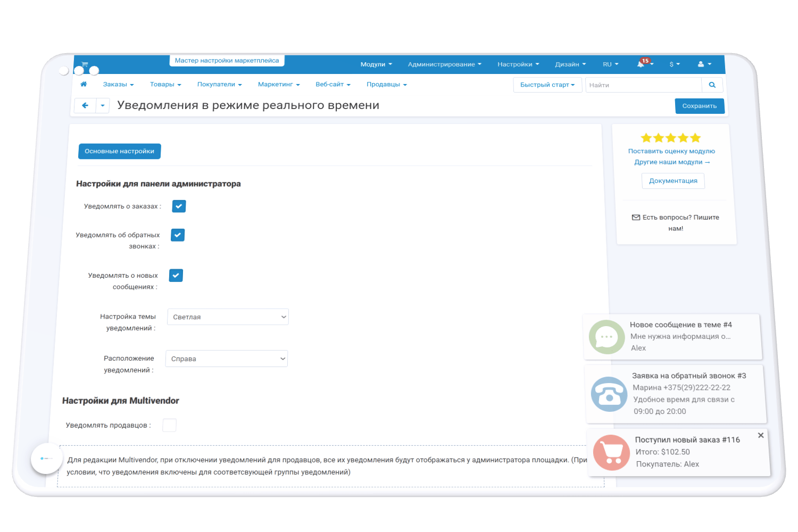Close the new order #116 notification
The image size is (798, 532).
pyautogui.click(x=761, y=435)
